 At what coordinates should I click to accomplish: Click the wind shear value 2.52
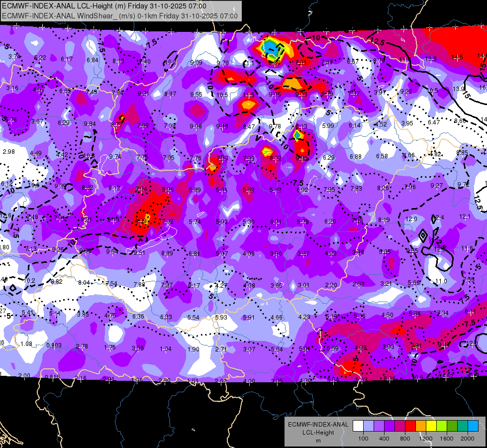(x=359, y=284)
